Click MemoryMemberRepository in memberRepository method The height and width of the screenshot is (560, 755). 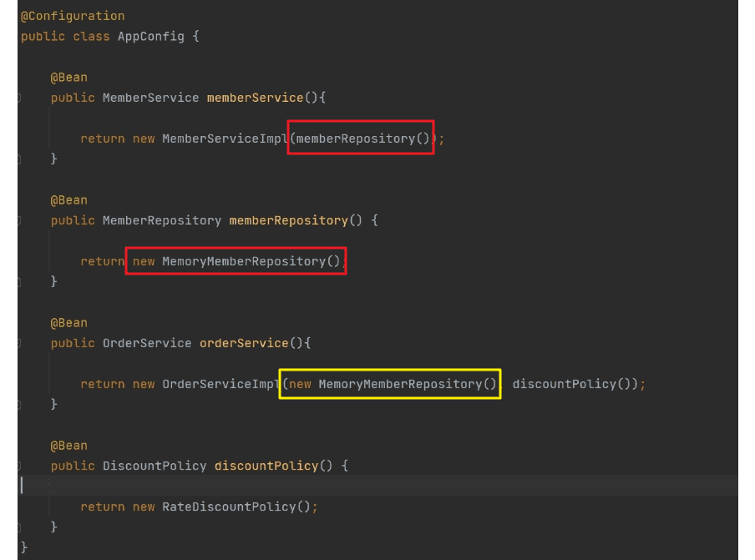[244, 261]
